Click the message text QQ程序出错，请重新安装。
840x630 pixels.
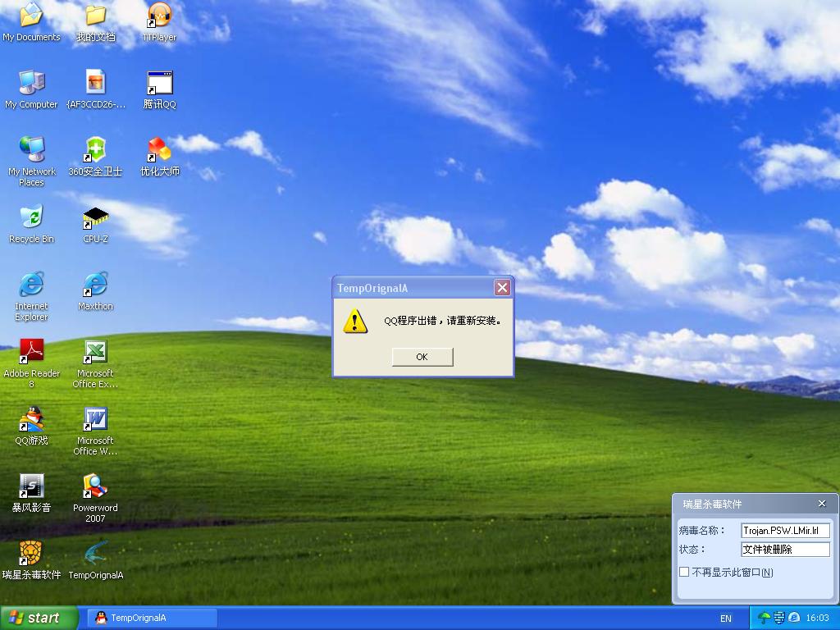click(442, 321)
